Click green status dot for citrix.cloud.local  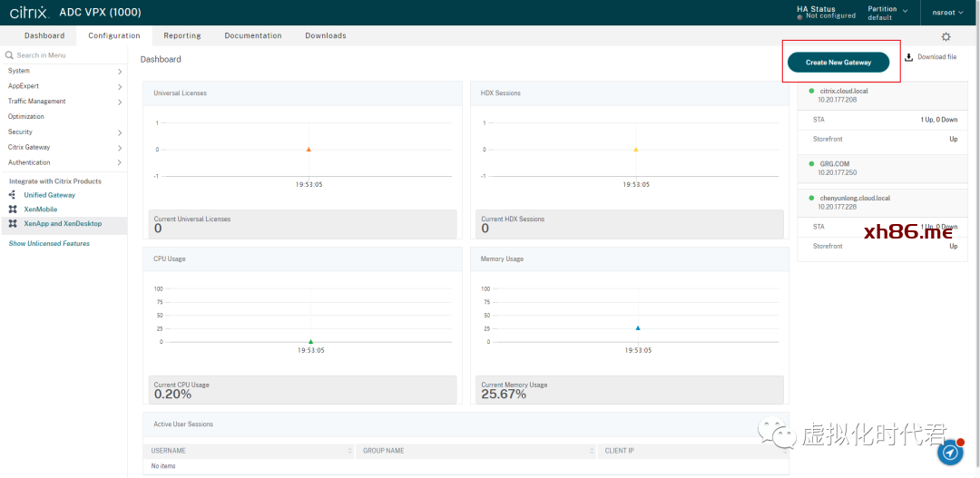(812, 91)
